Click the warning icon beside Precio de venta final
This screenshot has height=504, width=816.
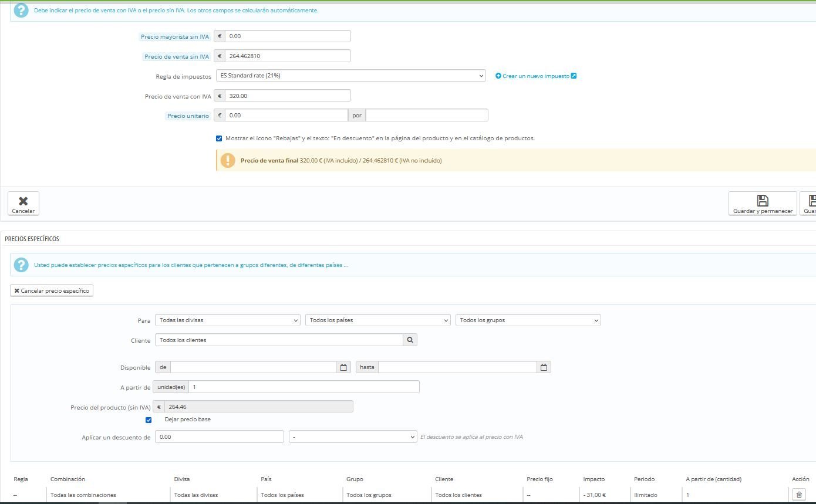[228, 160]
